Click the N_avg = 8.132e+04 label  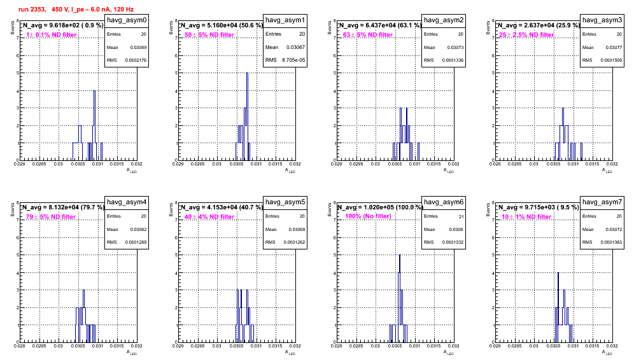point(63,207)
